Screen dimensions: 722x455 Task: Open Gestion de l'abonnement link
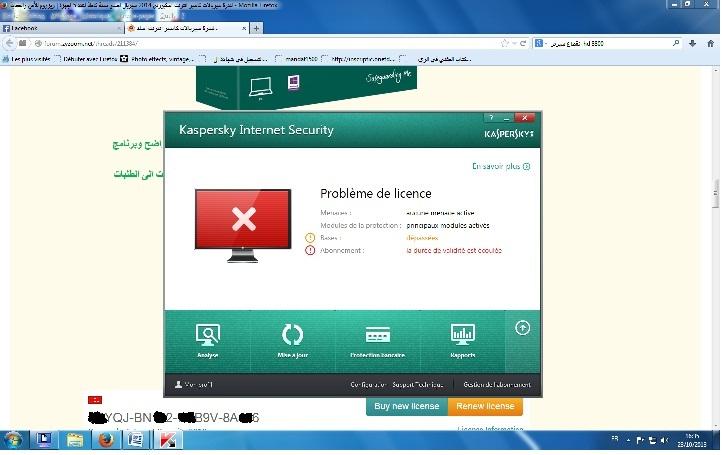click(x=497, y=384)
